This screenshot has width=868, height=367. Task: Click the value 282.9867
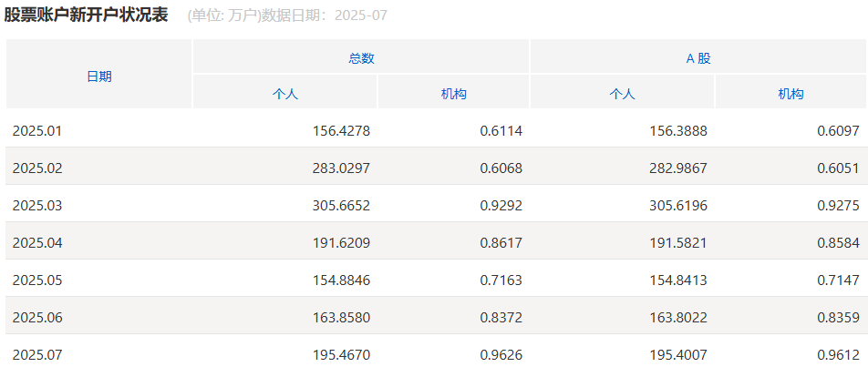coord(678,168)
